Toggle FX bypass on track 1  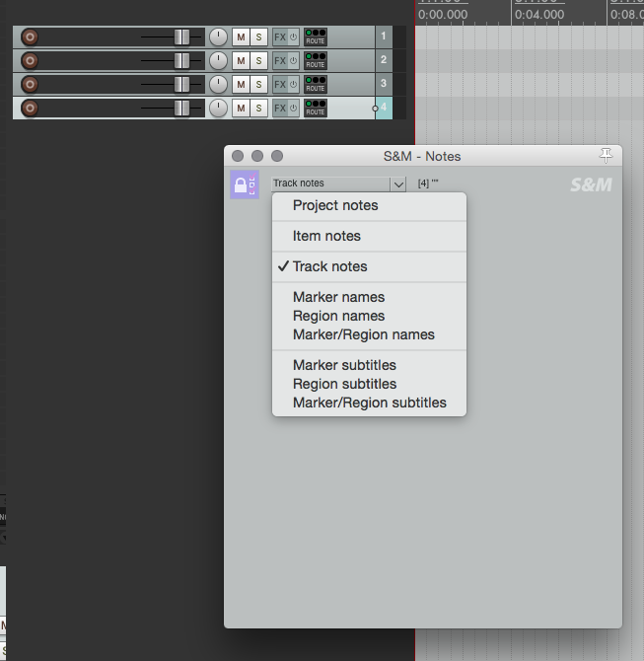click(x=294, y=37)
